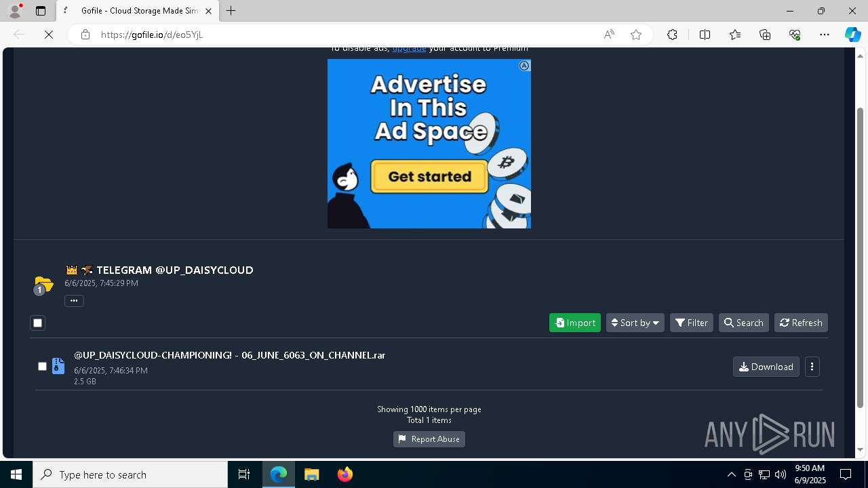The height and width of the screenshot is (488, 868).
Task: Open a new tab with plus button
Action: click(x=231, y=11)
